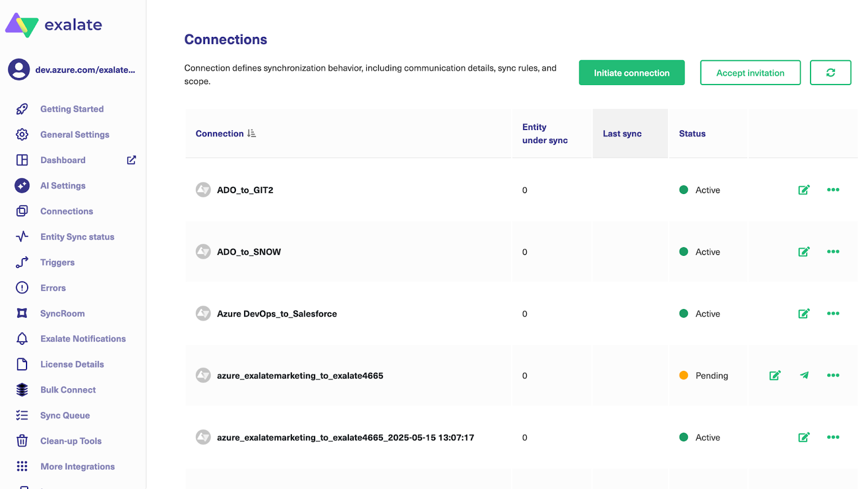
Task: Open three-dot menu for Azure DevOps_to_Salesforce
Action: coord(833,313)
